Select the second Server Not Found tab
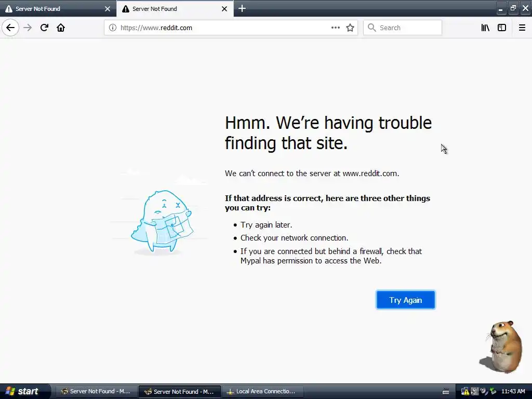 pos(175,8)
